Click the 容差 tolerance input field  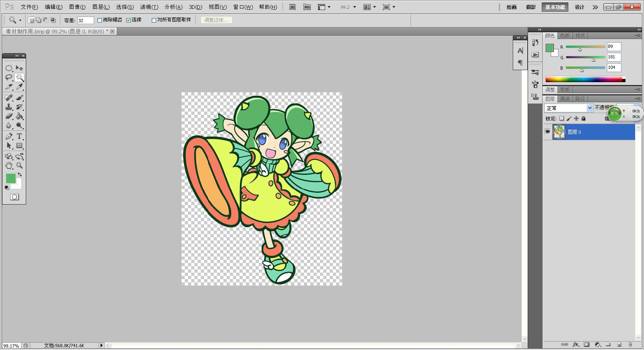coord(85,20)
